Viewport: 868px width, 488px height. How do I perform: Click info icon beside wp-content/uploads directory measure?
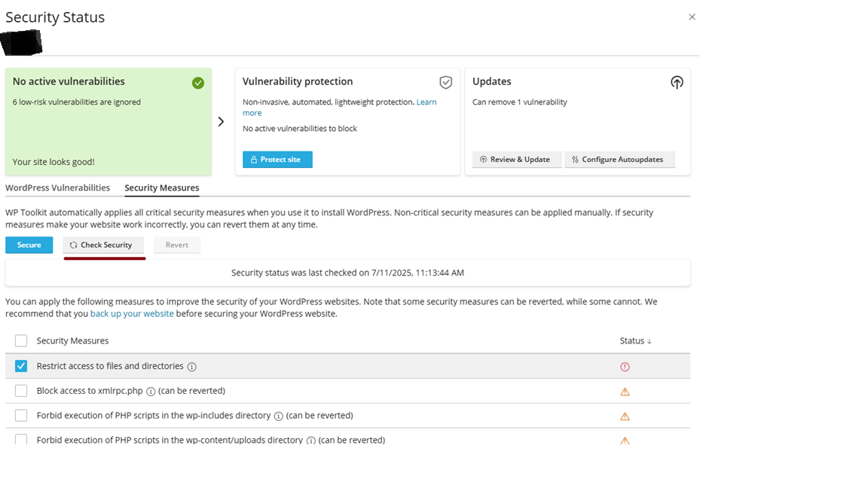[x=311, y=441]
